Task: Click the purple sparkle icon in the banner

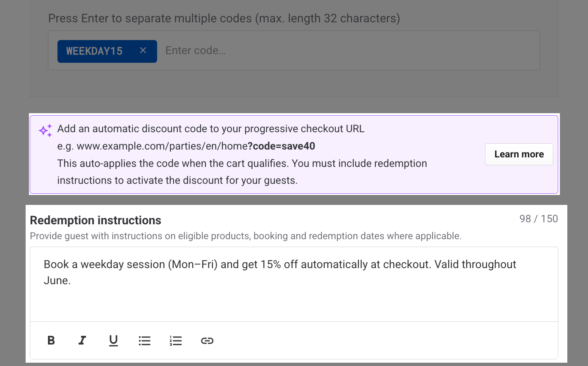Action: (45, 131)
